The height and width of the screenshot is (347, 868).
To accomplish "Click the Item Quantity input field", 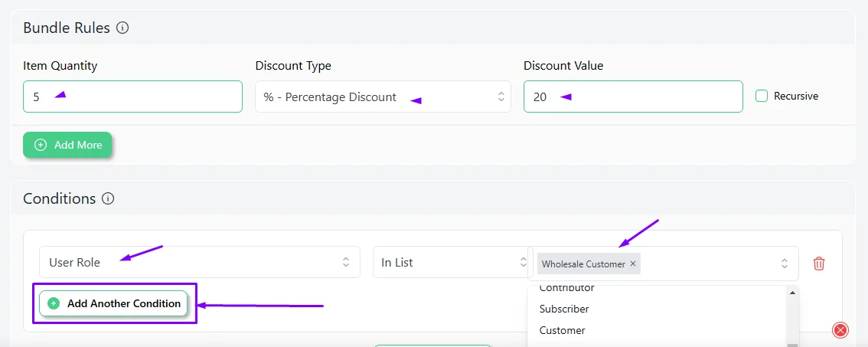I will (x=133, y=97).
